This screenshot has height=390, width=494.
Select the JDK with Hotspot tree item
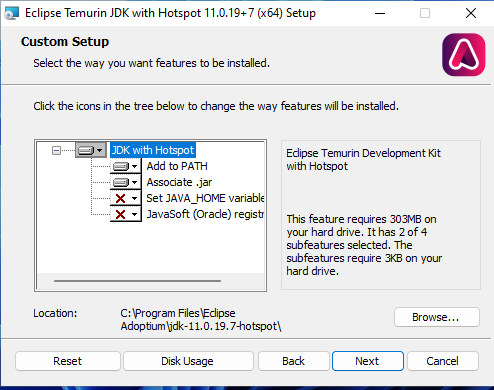[x=153, y=150]
